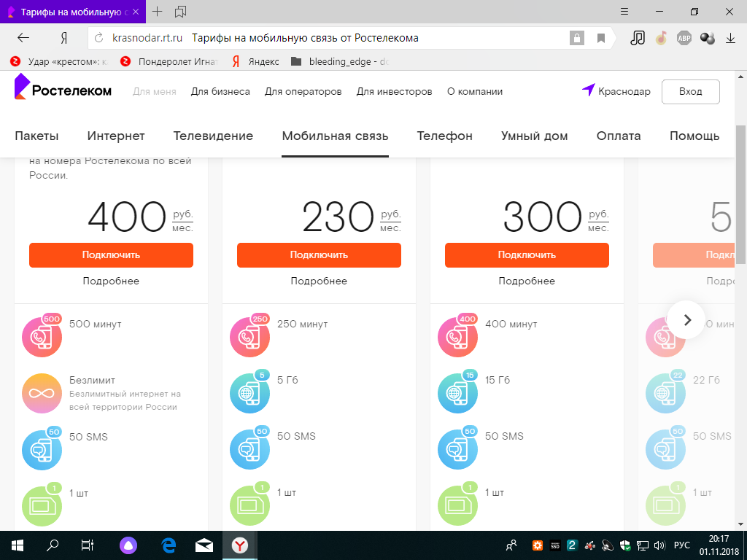Click the Rostelecom logo

click(x=63, y=87)
